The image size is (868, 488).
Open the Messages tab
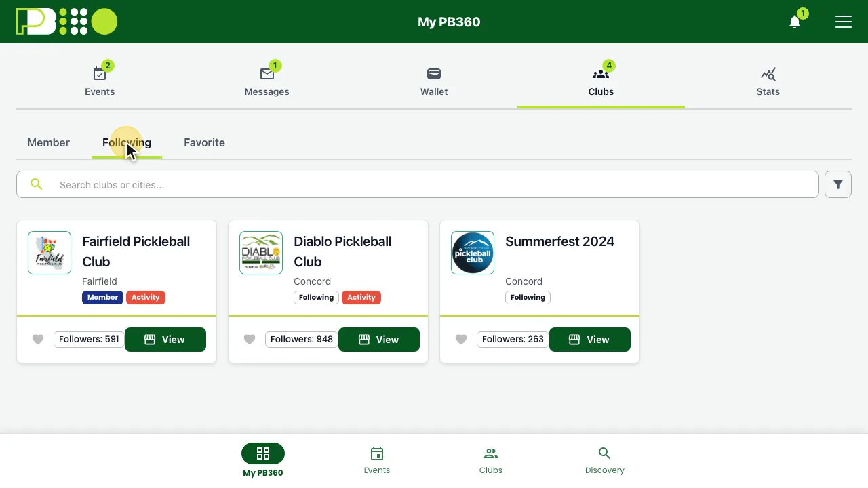click(267, 81)
